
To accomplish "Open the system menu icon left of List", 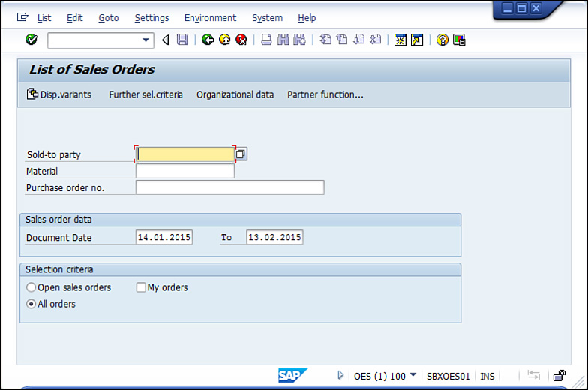I will pos(22,17).
